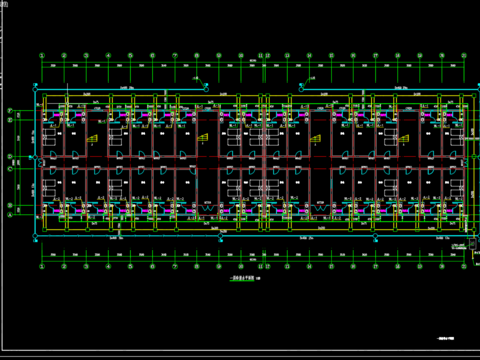This screenshot has height=360, width=480.
Task: Select the right cyan node on the bottom pipe
Action: [x=375, y=236]
